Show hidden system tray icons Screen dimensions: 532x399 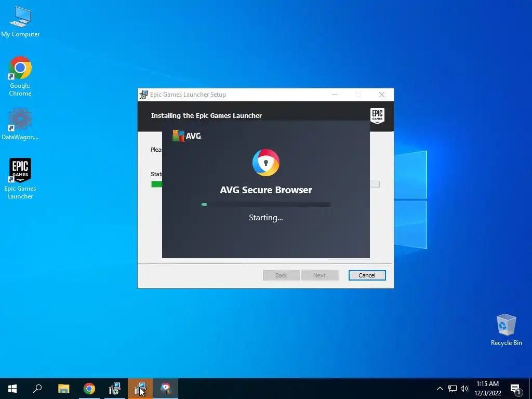pyautogui.click(x=440, y=389)
